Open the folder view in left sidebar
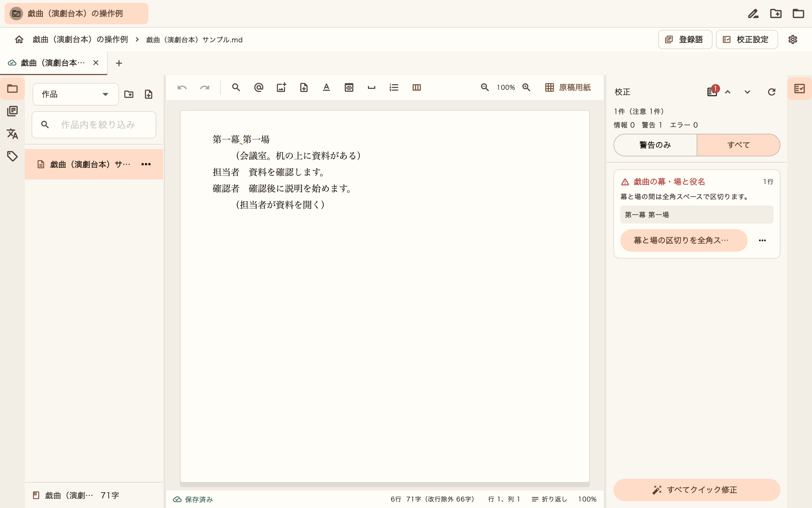The width and height of the screenshot is (812, 508). pos(12,89)
